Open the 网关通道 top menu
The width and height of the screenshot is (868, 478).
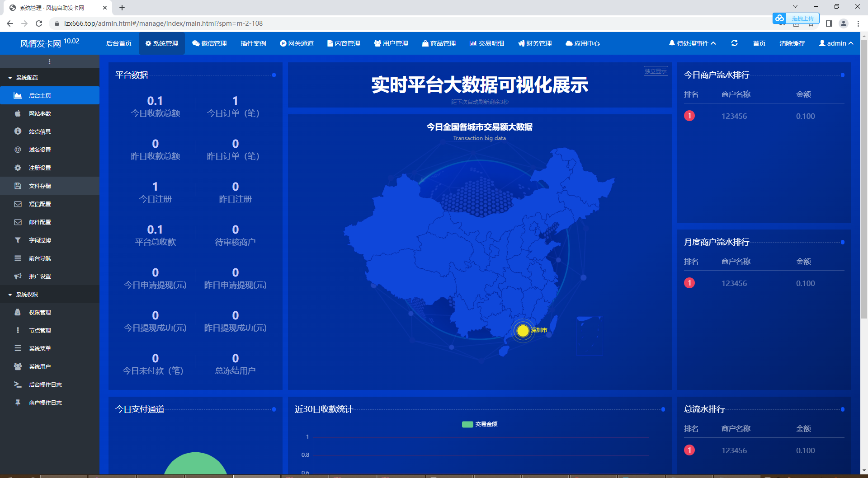pyautogui.click(x=297, y=43)
